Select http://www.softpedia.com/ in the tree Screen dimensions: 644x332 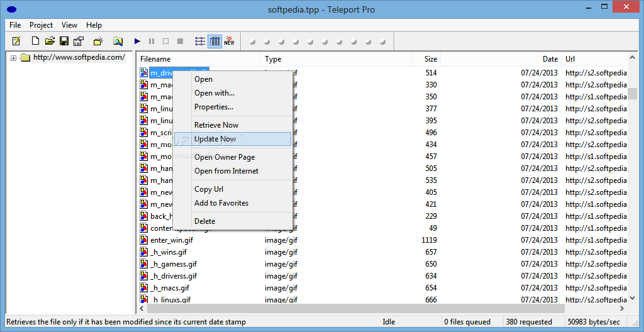click(x=79, y=57)
